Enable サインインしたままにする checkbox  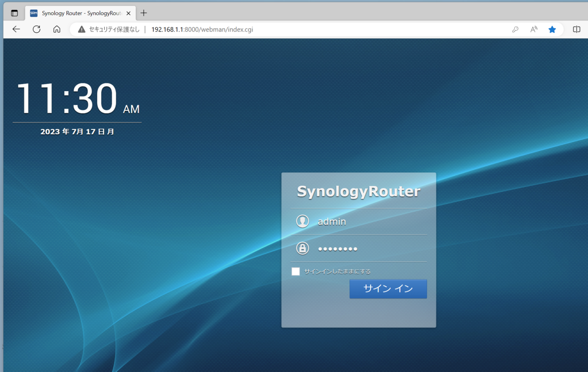tap(296, 271)
